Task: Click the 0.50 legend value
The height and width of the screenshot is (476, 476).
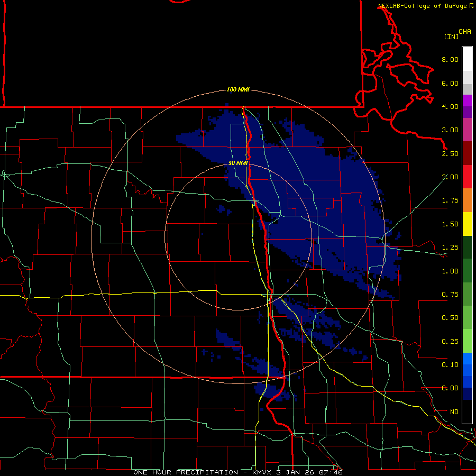Action: coord(450,318)
